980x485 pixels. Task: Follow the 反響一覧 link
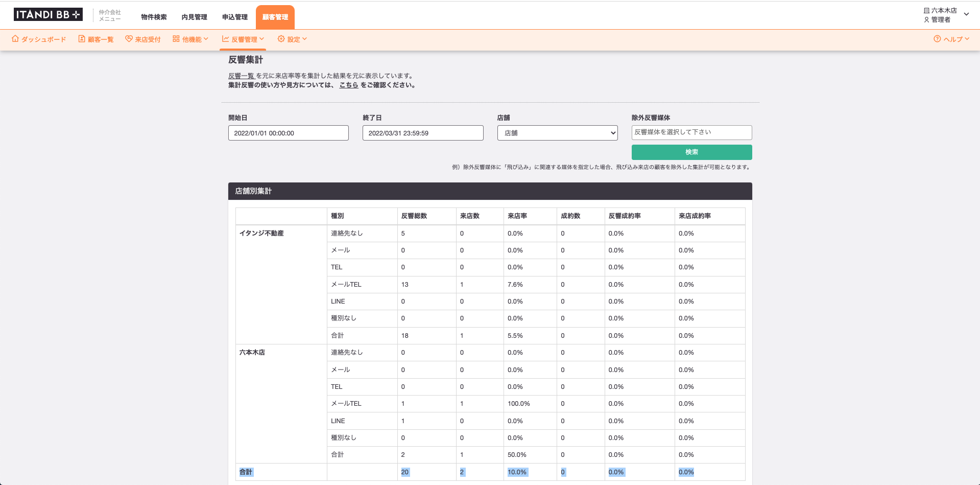click(241, 76)
